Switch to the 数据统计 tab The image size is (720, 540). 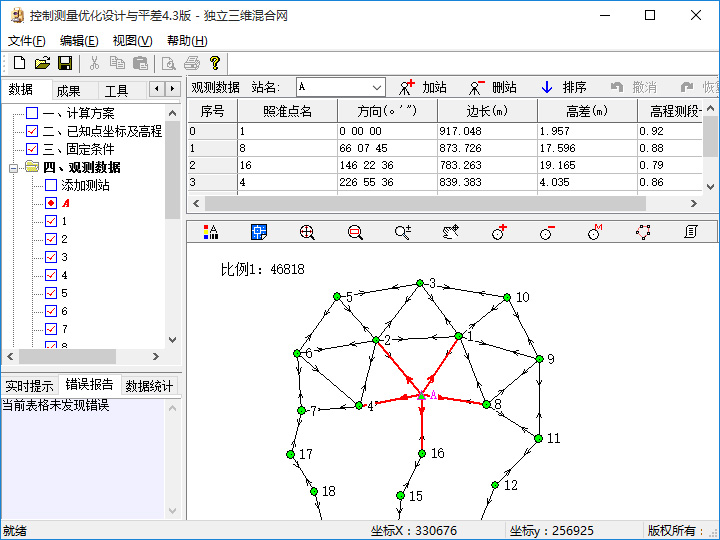click(149, 386)
